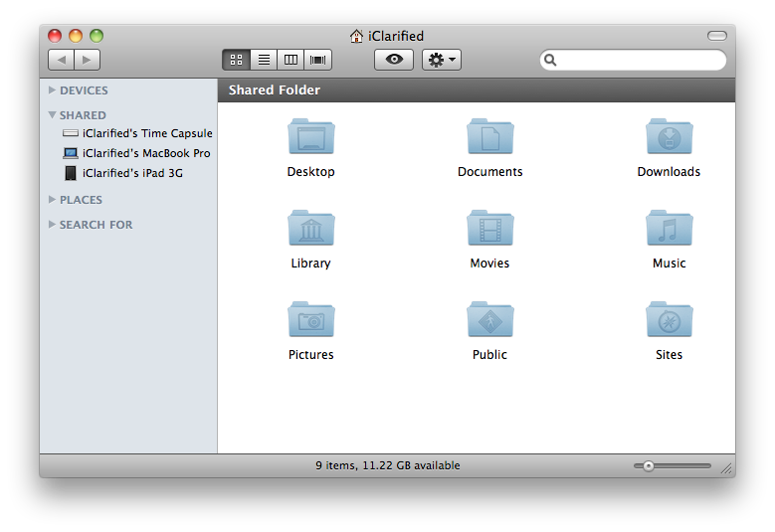The width and height of the screenshot is (775, 532).
Task: Click the Back navigation button
Action: (x=61, y=60)
